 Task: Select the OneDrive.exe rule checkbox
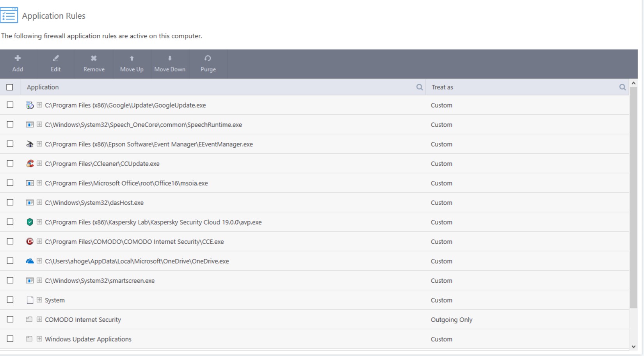[10, 261]
